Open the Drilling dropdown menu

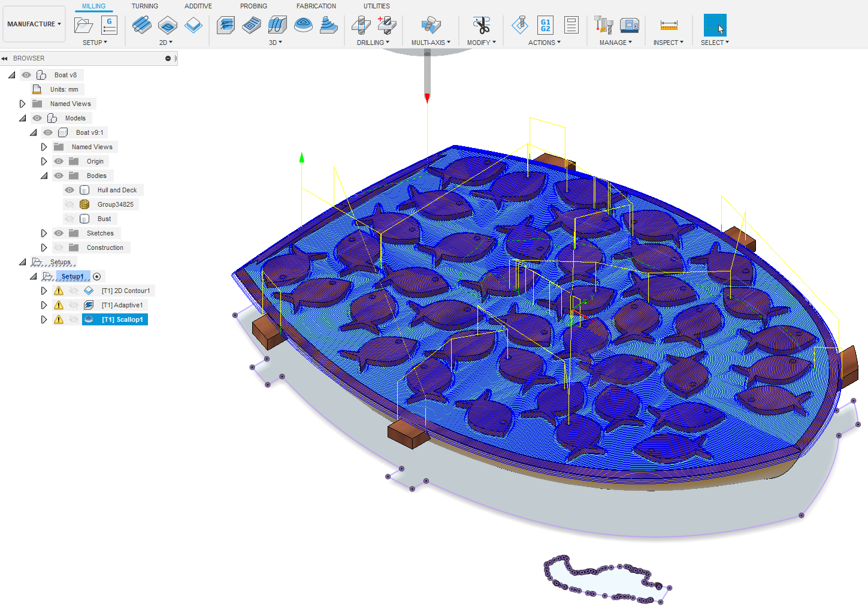point(373,43)
